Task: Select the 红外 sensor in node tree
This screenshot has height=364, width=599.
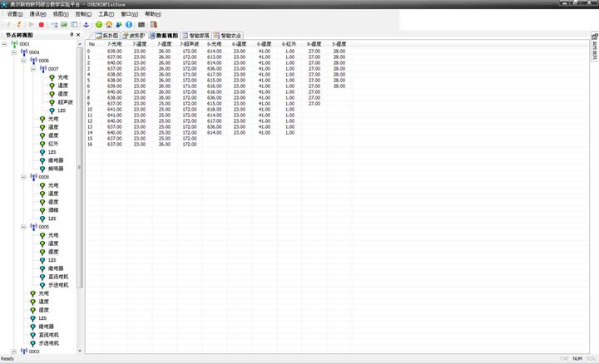Action: [53, 144]
